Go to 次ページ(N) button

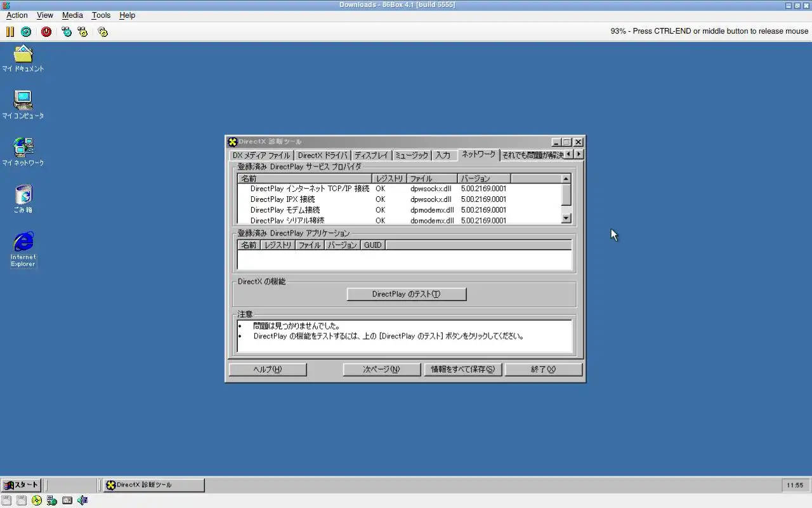[x=382, y=370]
